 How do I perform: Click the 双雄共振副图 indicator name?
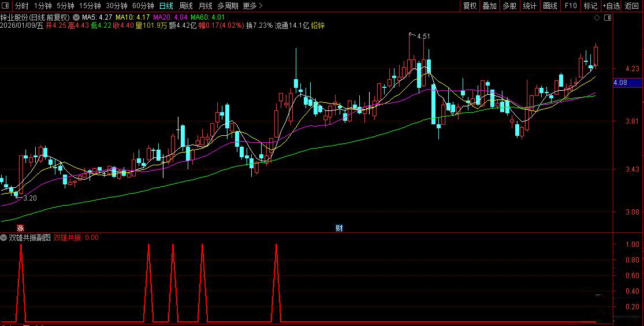click(x=30, y=237)
